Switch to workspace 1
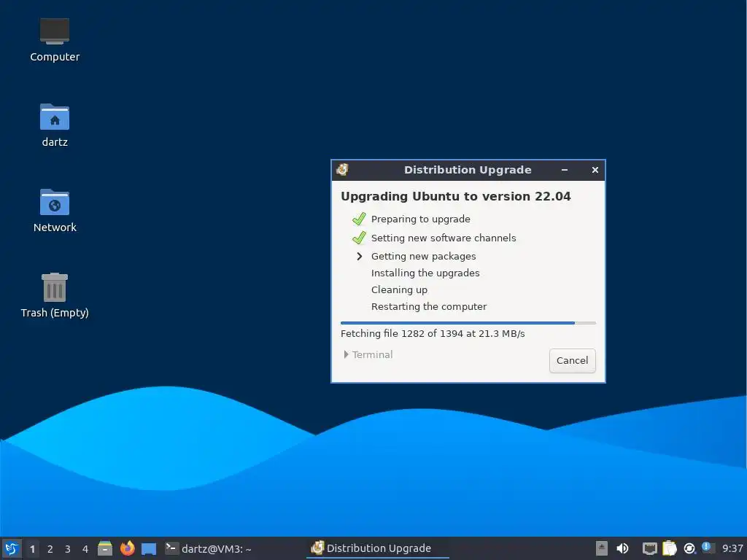 coord(32,549)
